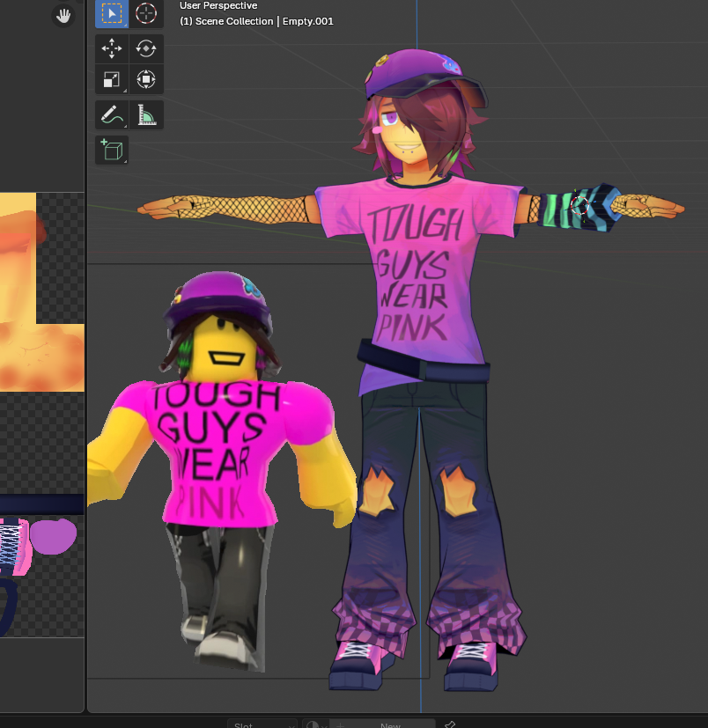Open the Slot dropdown
708x728 pixels.
click(x=262, y=724)
